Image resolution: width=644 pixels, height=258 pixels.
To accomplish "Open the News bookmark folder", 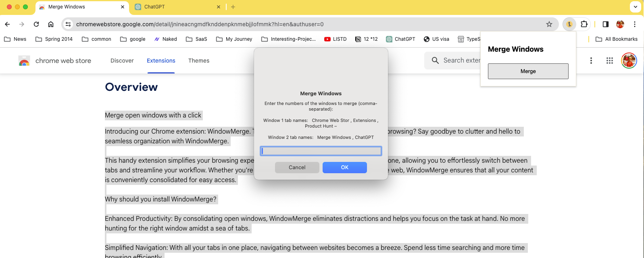I will pyautogui.click(x=15, y=39).
